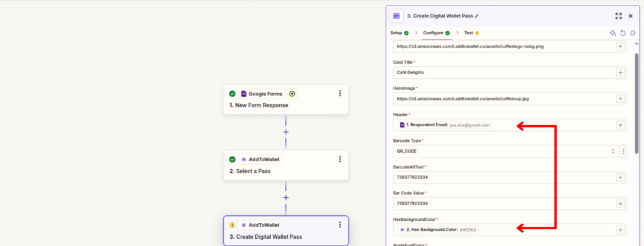Open the AI sparkle assistant icon
This screenshot has width=644, height=246.
click(x=613, y=33)
